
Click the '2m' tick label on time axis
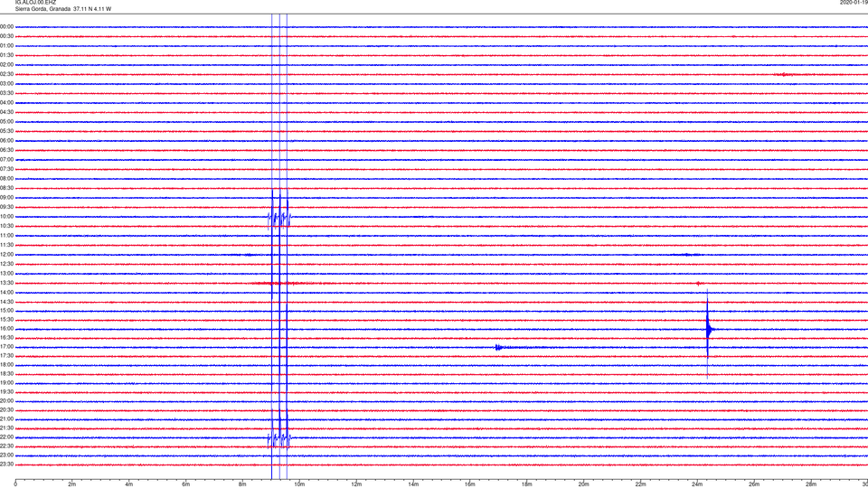pos(72,484)
